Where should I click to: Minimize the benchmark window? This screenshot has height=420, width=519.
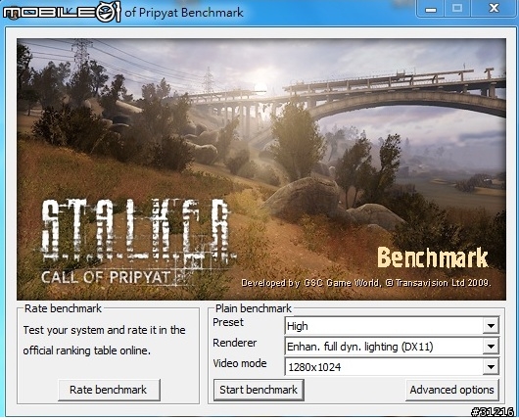pos(430,9)
